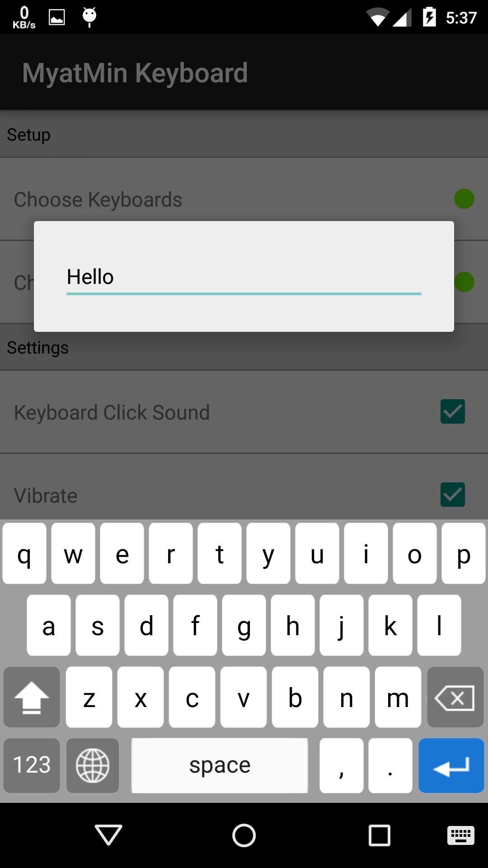Tap the period key

(390, 765)
